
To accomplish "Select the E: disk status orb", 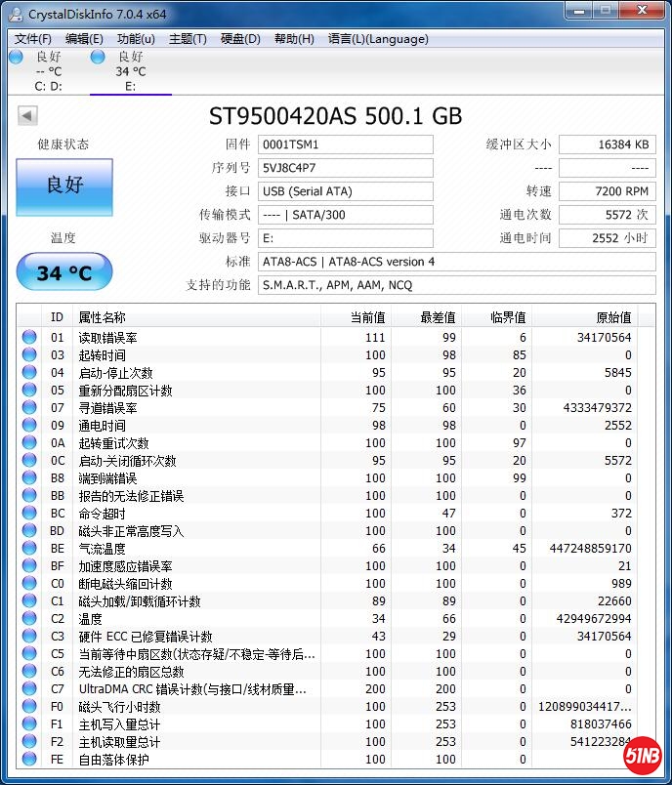I will pos(98,57).
